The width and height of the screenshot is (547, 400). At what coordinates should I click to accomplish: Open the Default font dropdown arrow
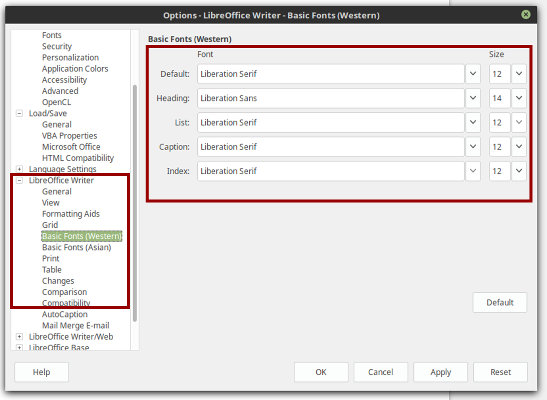click(473, 74)
